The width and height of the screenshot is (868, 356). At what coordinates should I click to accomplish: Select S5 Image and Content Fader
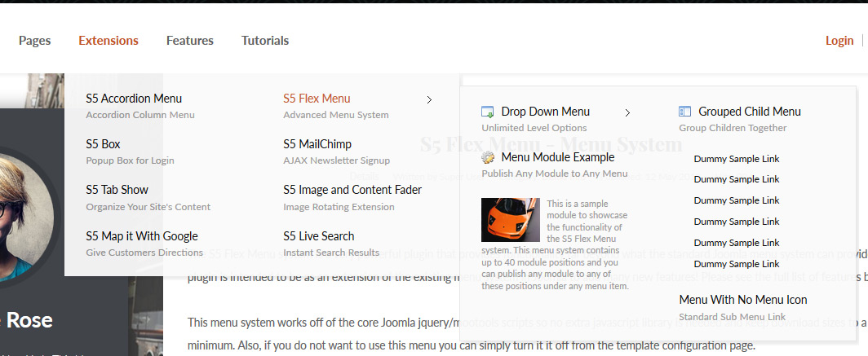pos(352,190)
